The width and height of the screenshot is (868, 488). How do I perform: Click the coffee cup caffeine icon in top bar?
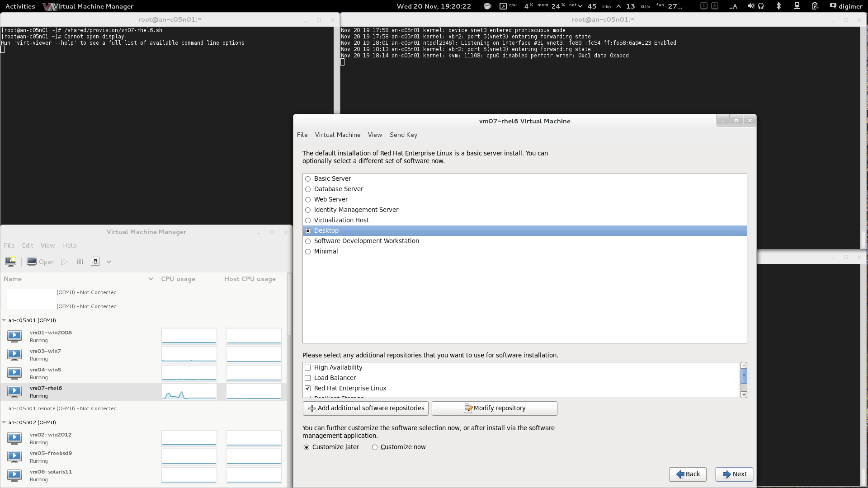pyautogui.click(x=487, y=6)
